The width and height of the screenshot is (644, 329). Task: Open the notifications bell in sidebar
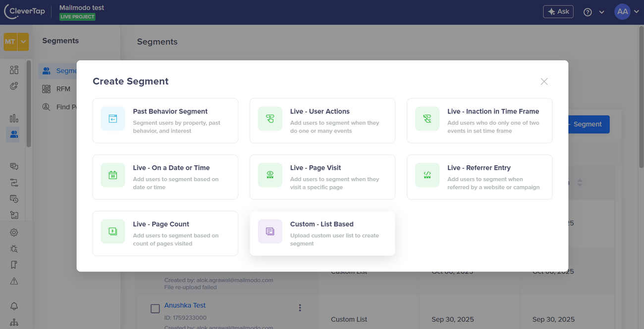pos(14,306)
